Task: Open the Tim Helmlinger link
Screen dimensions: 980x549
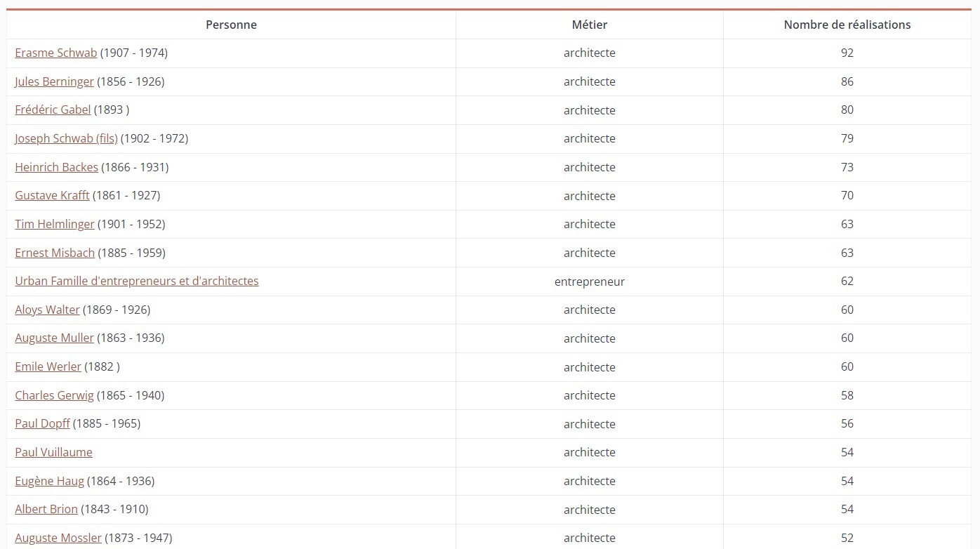Action: click(55, 224)
